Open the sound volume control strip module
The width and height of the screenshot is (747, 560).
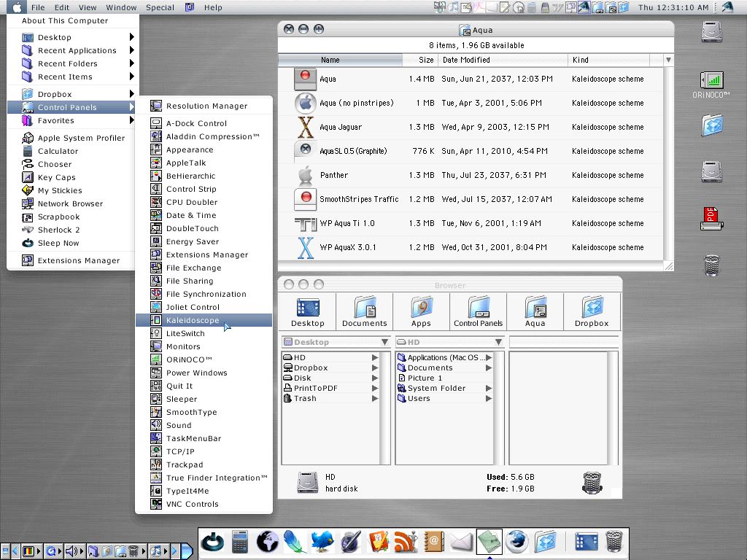[72, 551]
